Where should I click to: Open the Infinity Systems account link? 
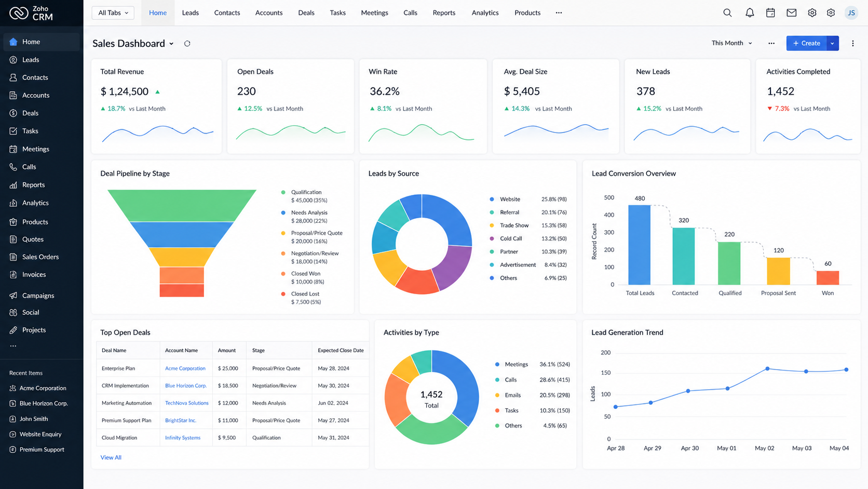click(182, 438)
